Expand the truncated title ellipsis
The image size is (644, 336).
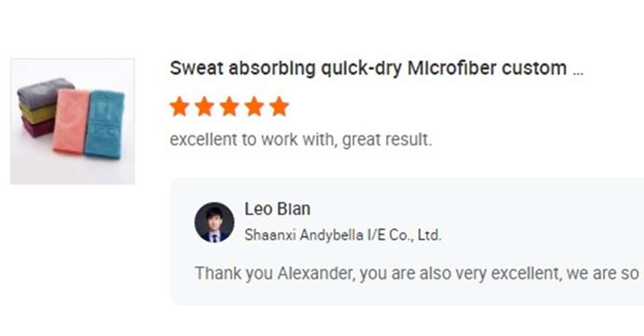pyautogui.click(x=577, y=70)
